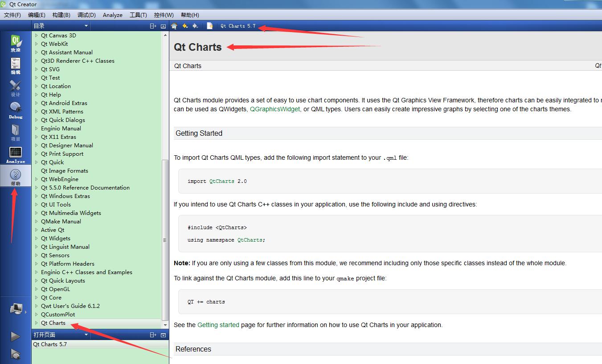Open the 帮助(H) menu
Screen dimensions: 602x364
(190, 15)
